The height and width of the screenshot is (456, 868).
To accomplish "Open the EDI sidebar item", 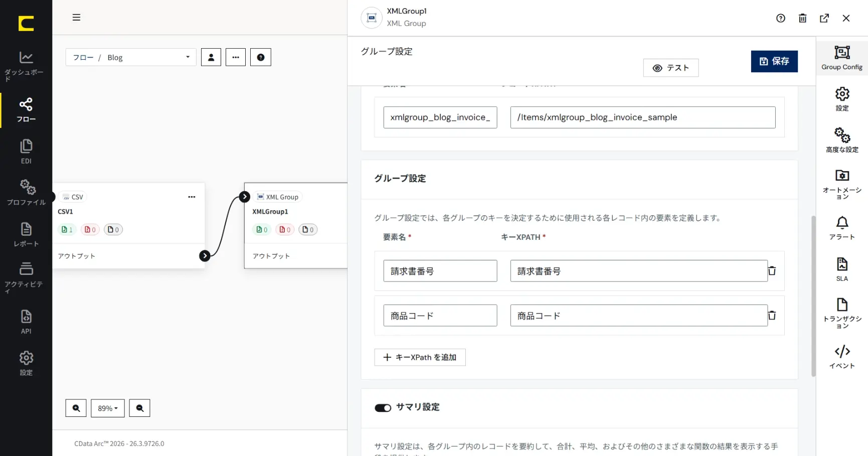I will click(26, 152).
